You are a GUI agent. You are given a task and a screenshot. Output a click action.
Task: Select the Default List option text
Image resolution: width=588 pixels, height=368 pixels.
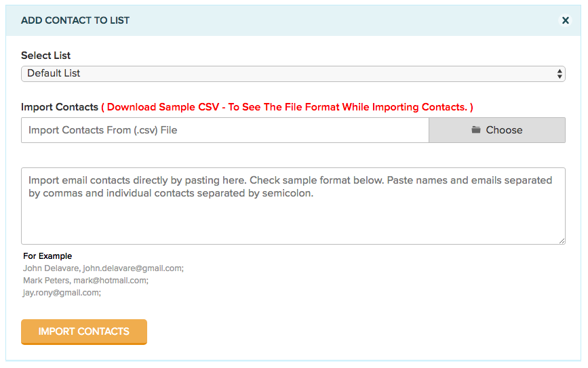click(54, 73)
